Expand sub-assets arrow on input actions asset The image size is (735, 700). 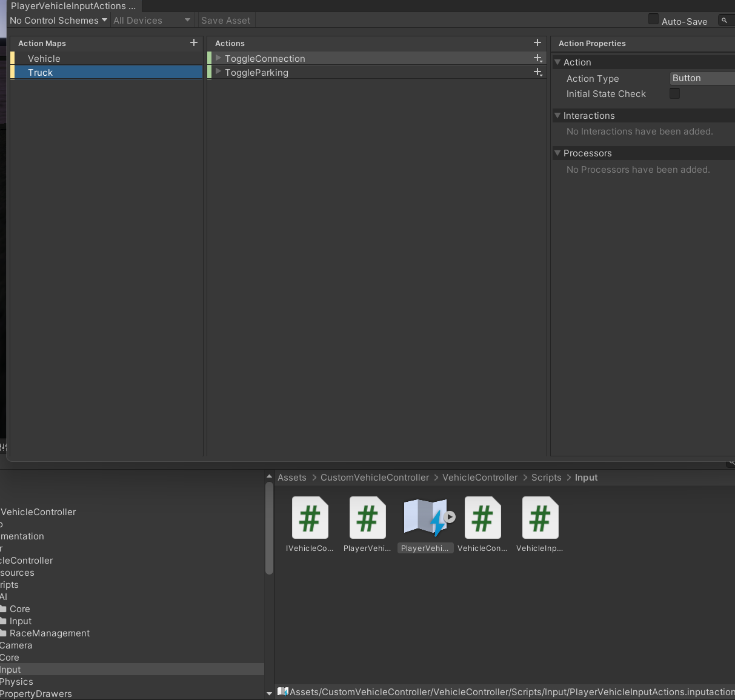click(x=450, y=517)
